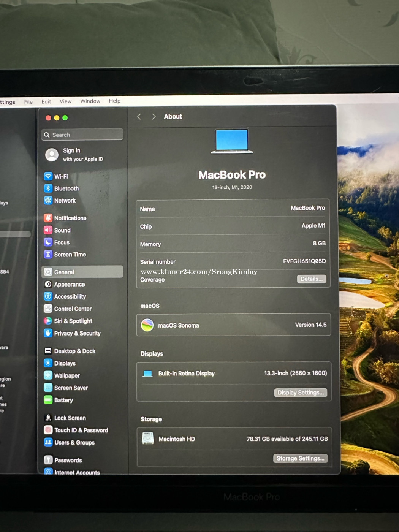Select the Sound speaker icon
The height and width of the screenshot is (532, 399).
(x=48, y=230)
